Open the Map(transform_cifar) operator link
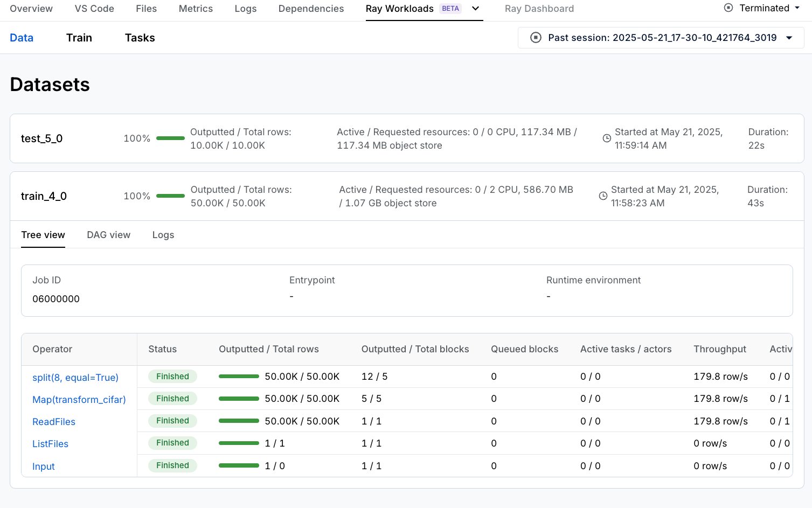 pyautogui.click(x=79, y=399)
